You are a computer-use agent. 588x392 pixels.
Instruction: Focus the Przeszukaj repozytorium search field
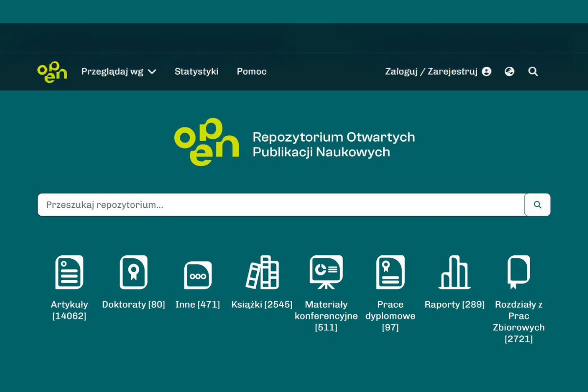tap(280, 205)
